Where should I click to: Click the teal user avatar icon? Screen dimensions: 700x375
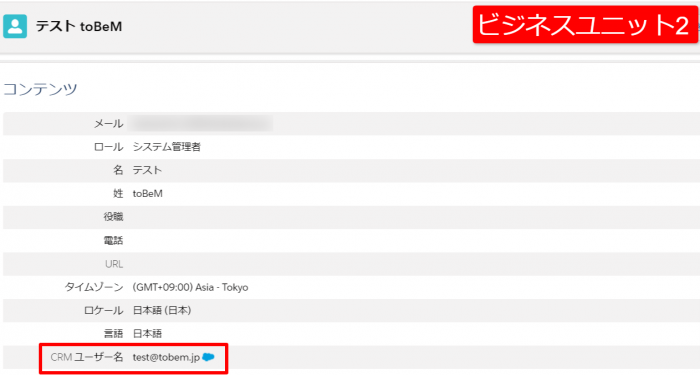pyautogui.click(x=15, y=26)
